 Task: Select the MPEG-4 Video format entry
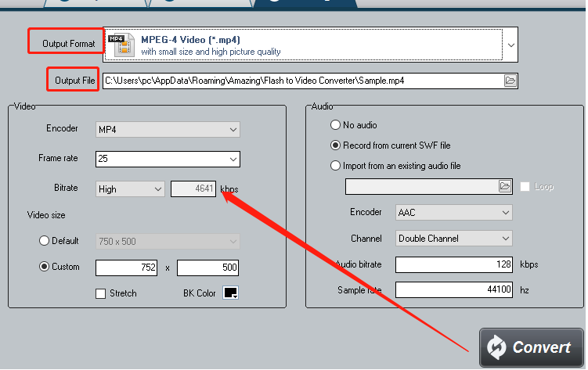[x=303, y=45]
